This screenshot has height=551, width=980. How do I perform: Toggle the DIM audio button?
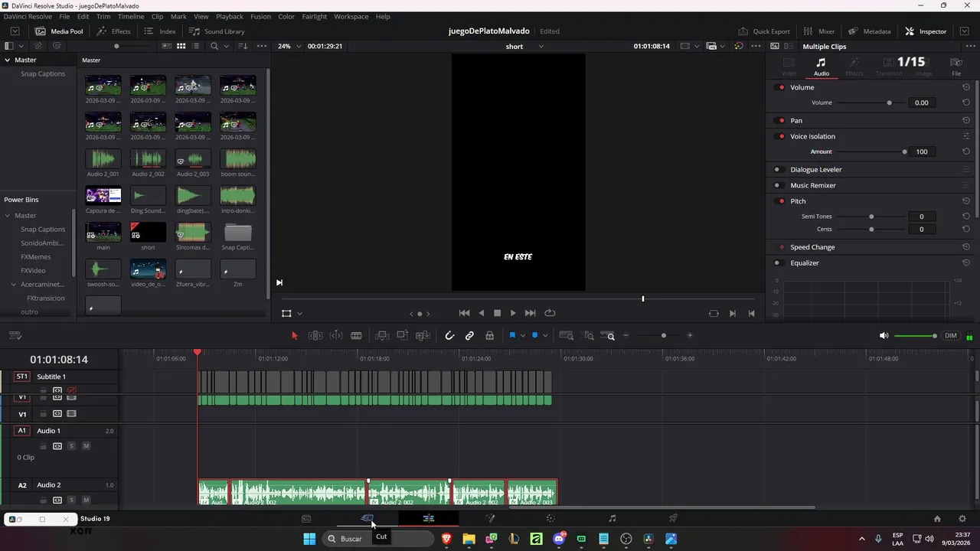click(x=951, y=335)
